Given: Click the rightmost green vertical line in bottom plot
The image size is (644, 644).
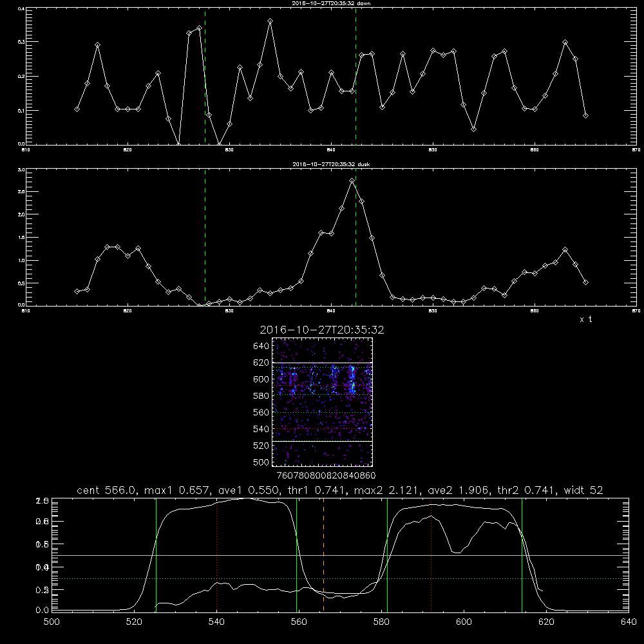Looking at the screenshot, I should pos(522,554).
